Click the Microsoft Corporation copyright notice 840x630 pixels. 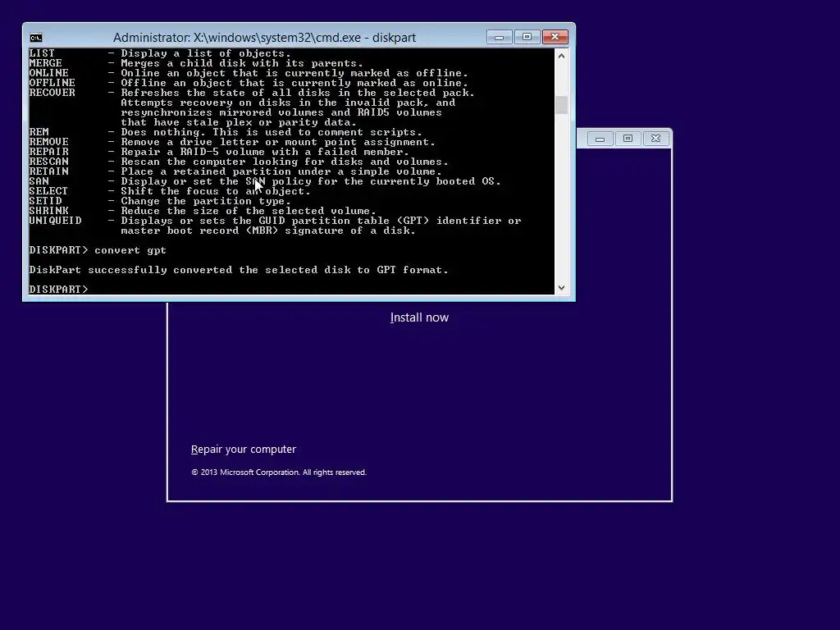(x=279, y=472)
